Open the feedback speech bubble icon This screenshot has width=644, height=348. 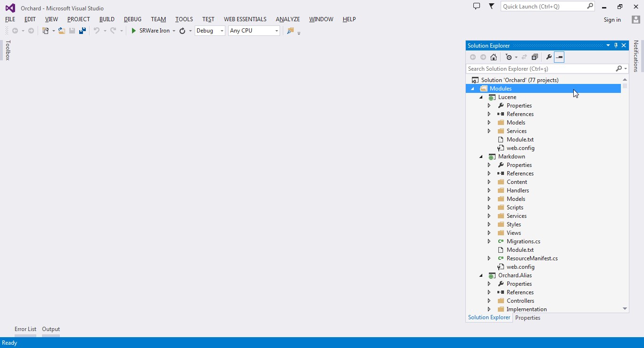(477, 6)
